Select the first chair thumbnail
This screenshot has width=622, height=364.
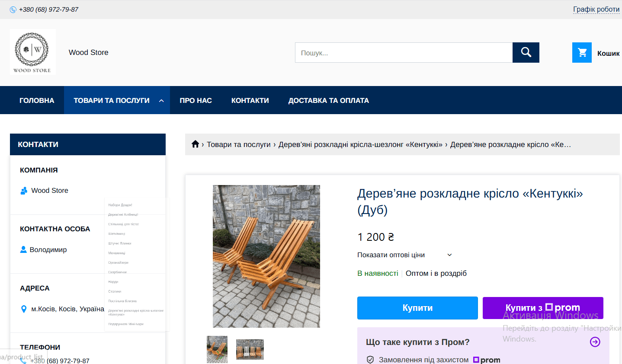pyautogui.click(x=217, y=349)
